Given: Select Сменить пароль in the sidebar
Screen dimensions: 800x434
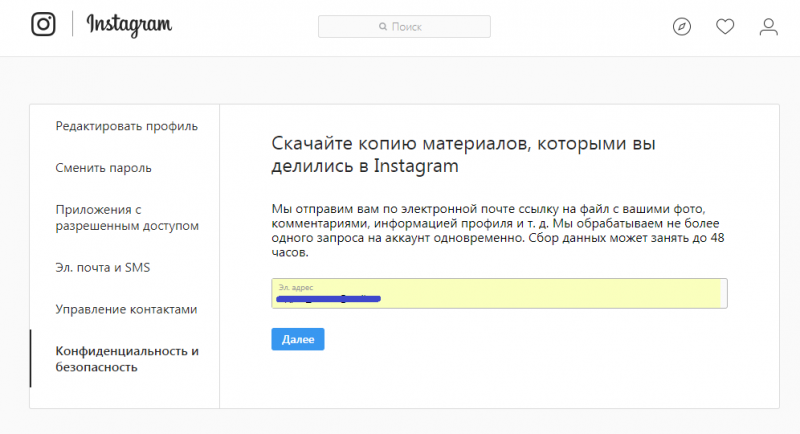Looking at the screenshot, I should point(104,168).
